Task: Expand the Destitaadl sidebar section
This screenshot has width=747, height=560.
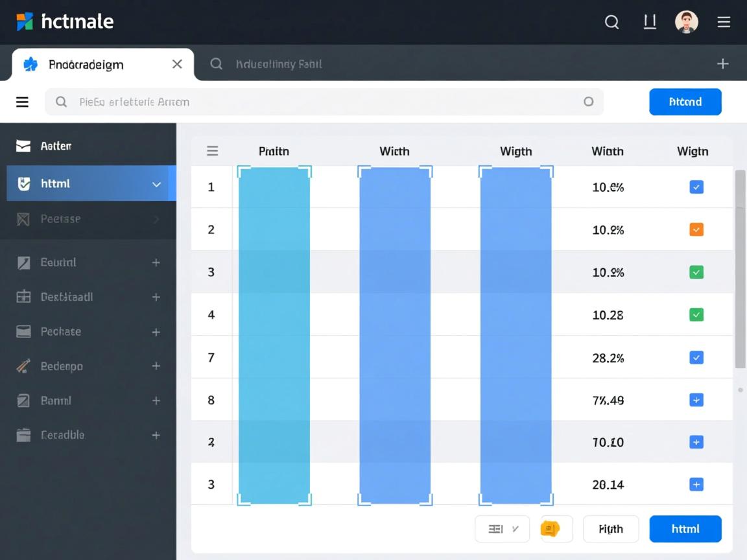Action: 156,297
